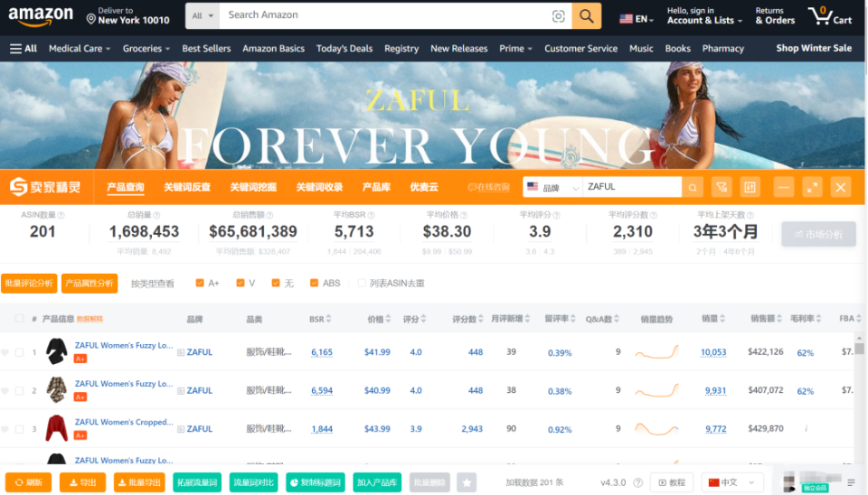Open the 中文 language selector
Image resolution: width=868 pixels, height=495 pixels.
(x=731, y=482)
